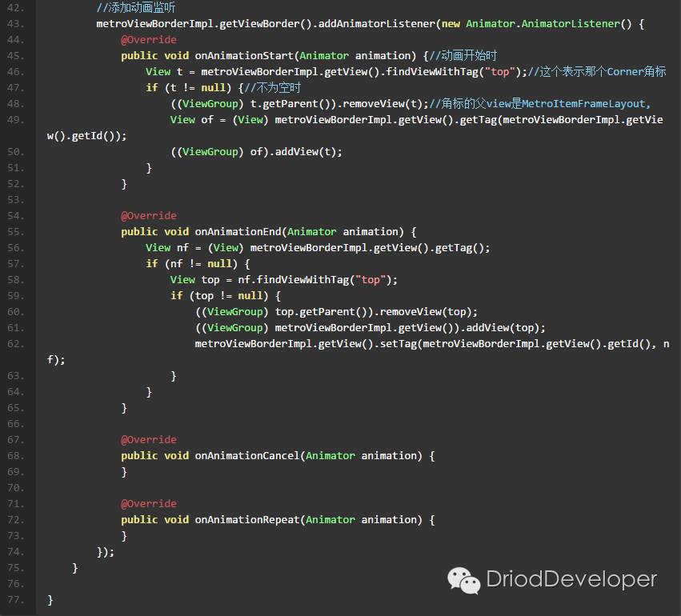Click the comment //不为空时
The image size is (681, 616).
272,88
